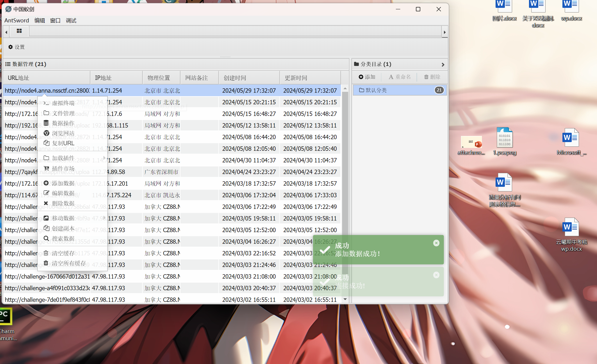The width and height of the screenshot is (597, 364).
Task: Click 删除数据 delete data entry
Action: pyautogui.click(x=63, y=203)
